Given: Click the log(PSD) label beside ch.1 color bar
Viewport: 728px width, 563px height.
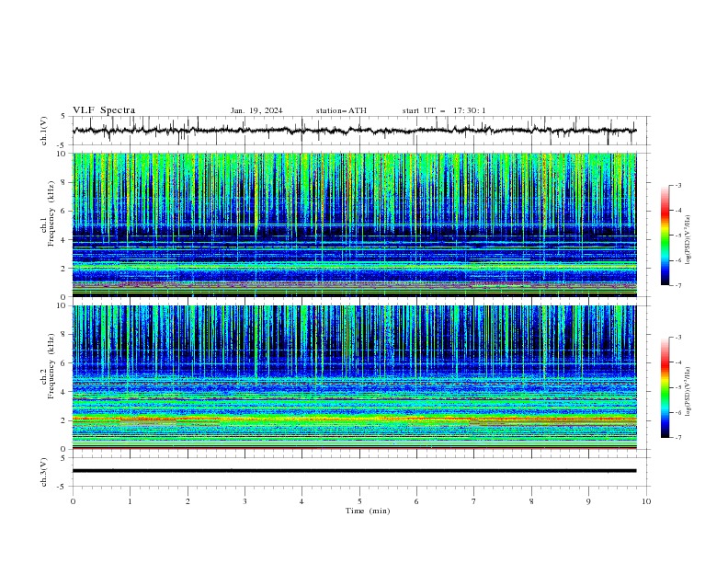Looking at the screenshot, I should (688, 240).
